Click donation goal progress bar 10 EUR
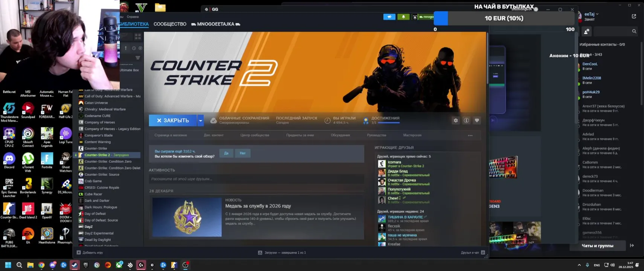 click(x=504, y=18)
